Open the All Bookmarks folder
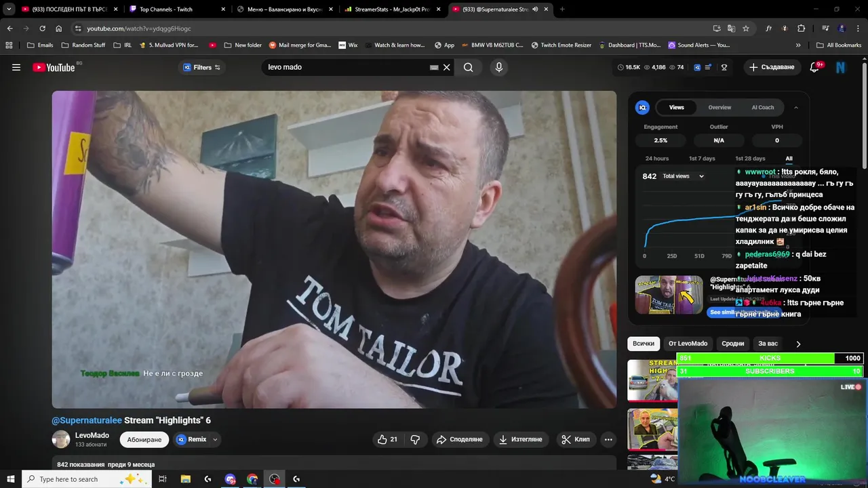 tap(839, 45)
